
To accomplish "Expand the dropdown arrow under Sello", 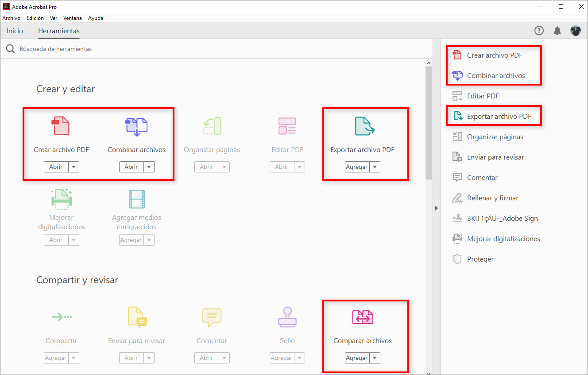I will coord(299,358).
